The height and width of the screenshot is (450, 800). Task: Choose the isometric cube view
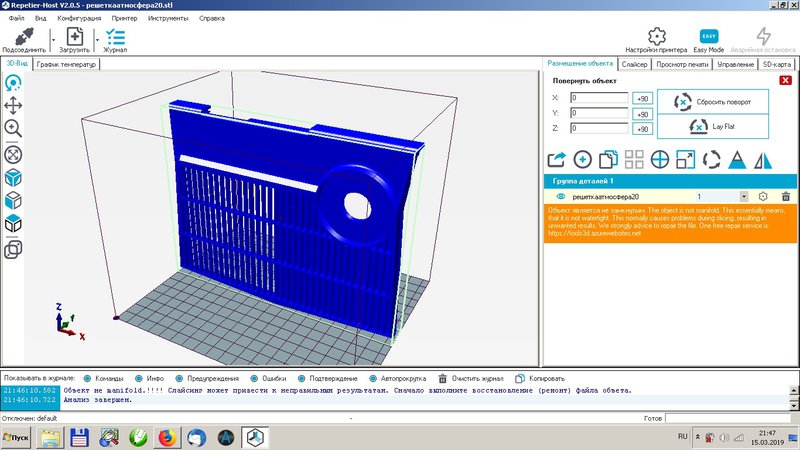13,178
